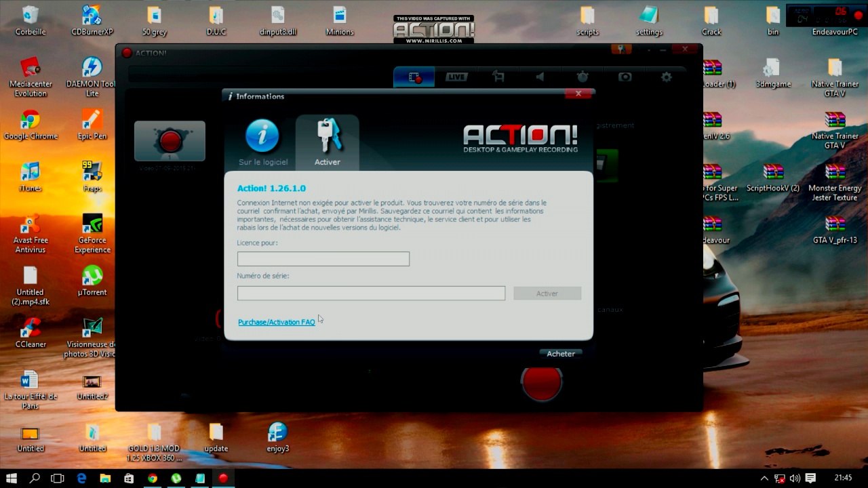This screenshot has height=488, width=868.
Task: Select the settings file icon on desktop
Action: tap(649, 21)
